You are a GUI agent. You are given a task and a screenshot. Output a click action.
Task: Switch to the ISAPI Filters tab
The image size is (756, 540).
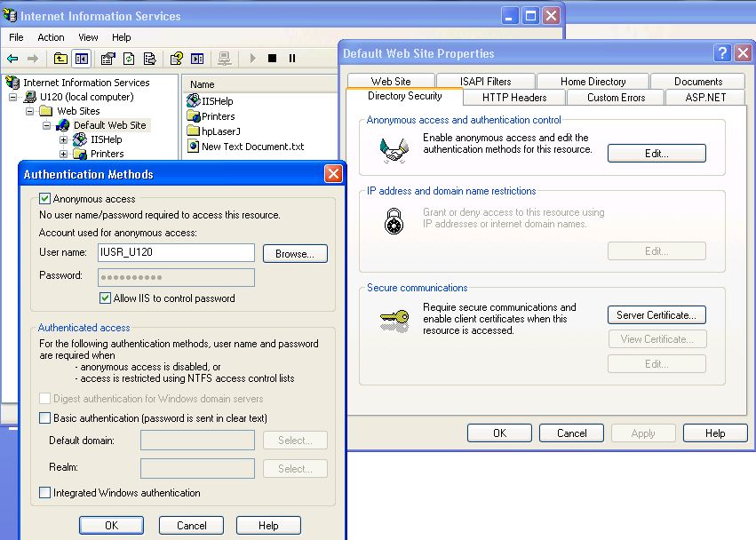click(x=486, y=81)
